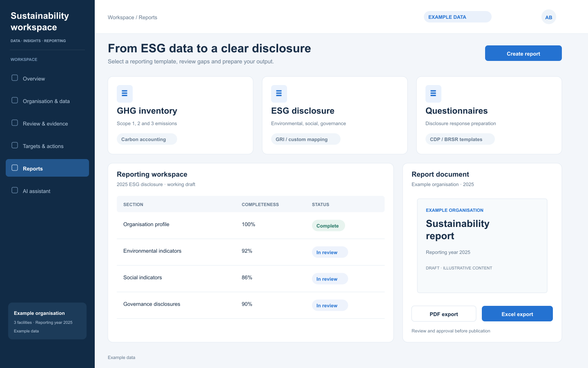Viewport: 588px width, 368px height.
Task: Click the Questionnaires document icon
Action: tap(433, 94)
